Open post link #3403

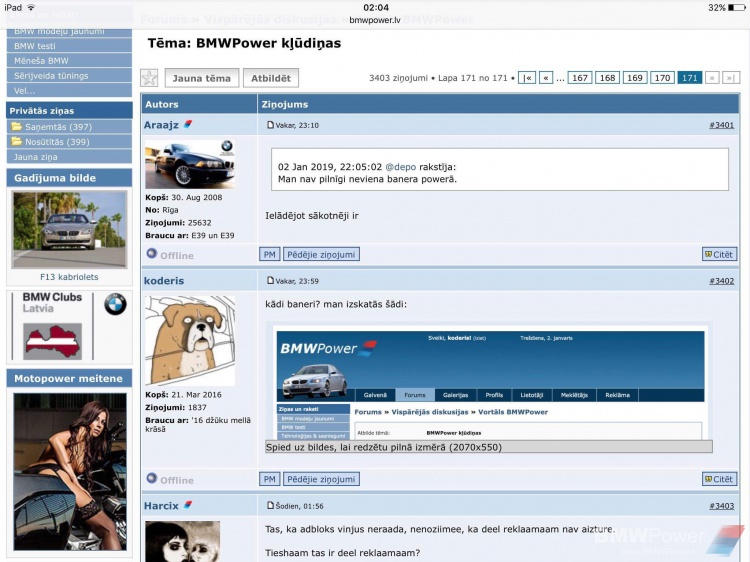(x=721, y=506)
